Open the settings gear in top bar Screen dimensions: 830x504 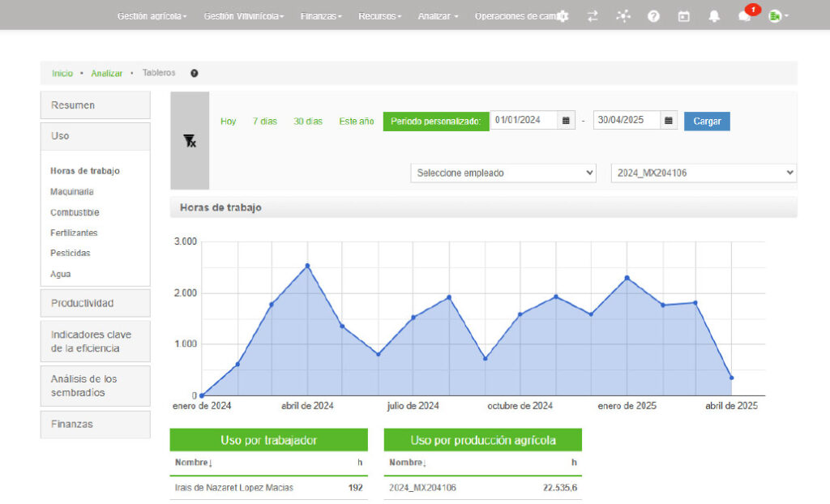click(x=563, y=16)
